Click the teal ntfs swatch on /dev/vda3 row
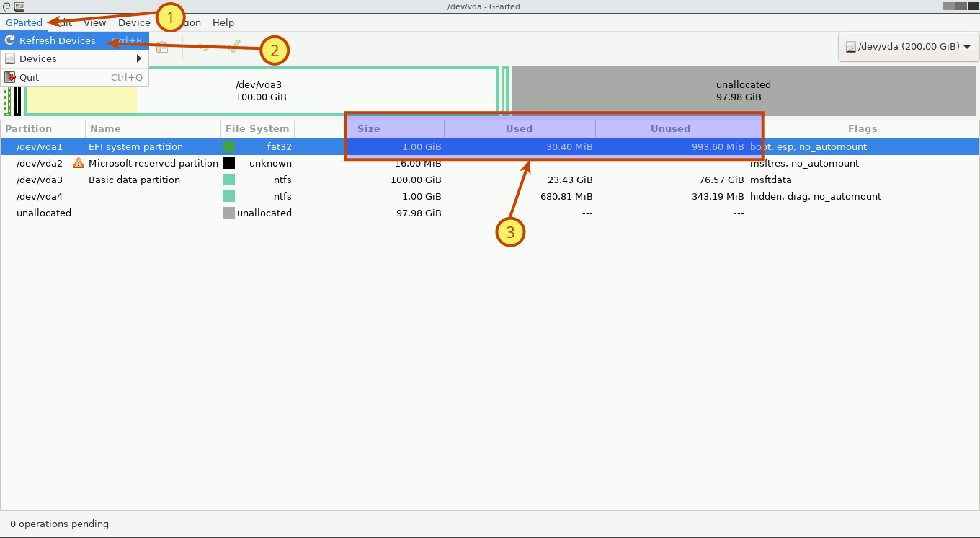 click(229, 180)
